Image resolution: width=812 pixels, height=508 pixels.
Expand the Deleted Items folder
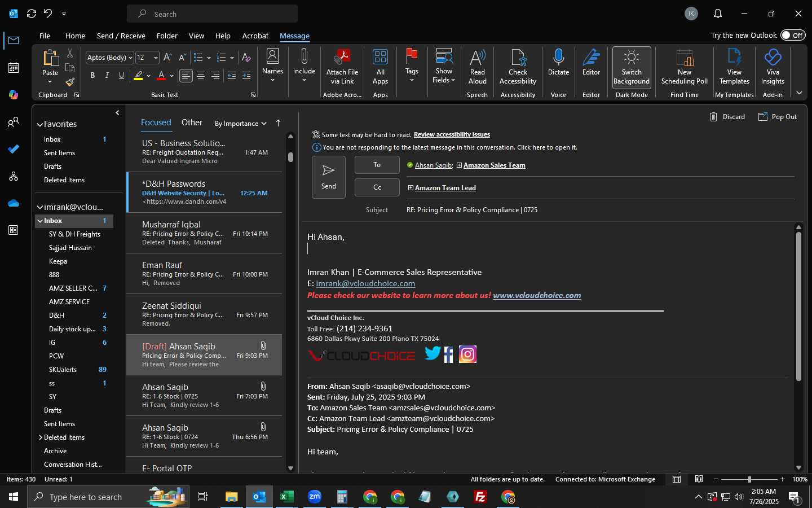coord(41,437)
